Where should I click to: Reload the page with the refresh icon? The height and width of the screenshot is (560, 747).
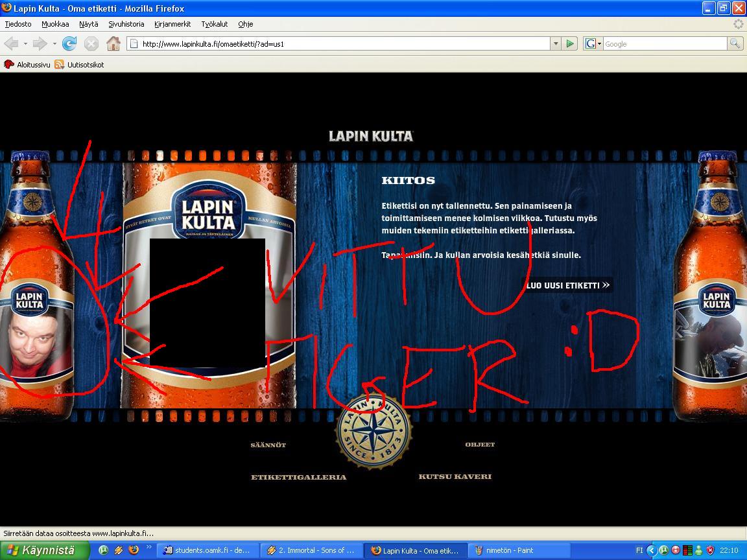pos(69,44)
